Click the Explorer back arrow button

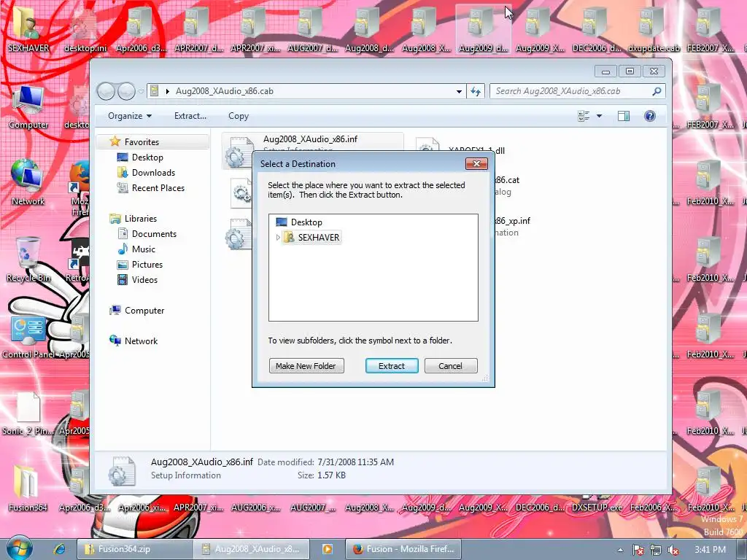[x=107, y=91]
